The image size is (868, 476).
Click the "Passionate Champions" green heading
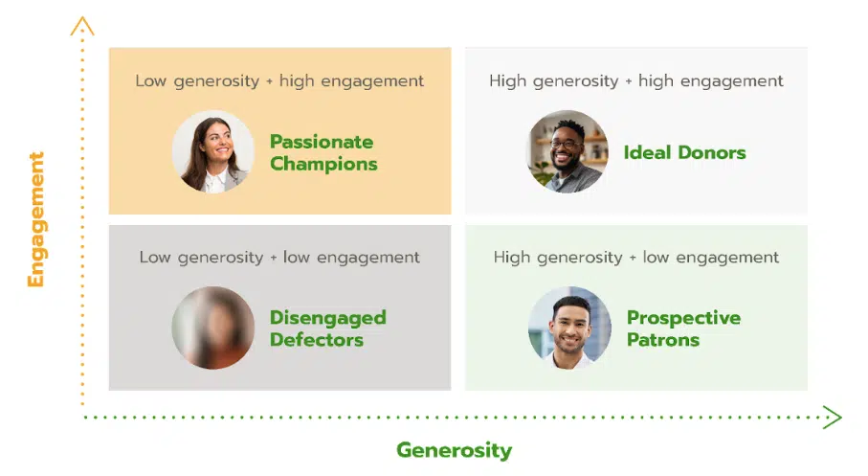point(323,152)
